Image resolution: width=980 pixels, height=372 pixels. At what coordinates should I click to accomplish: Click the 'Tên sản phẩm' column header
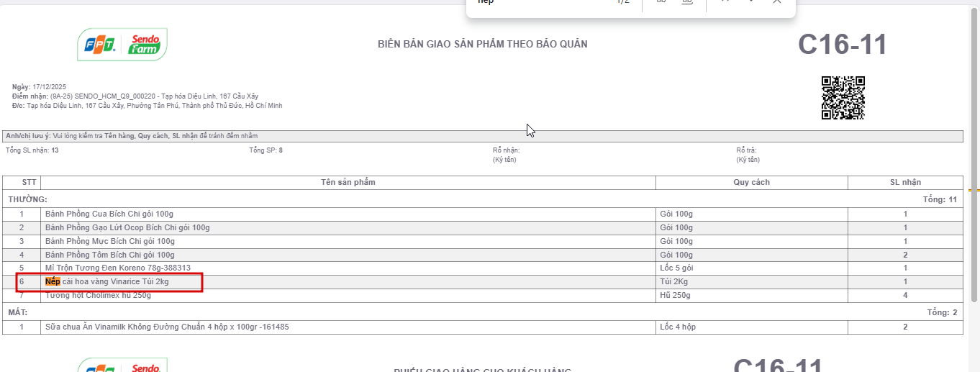(x=348, y=182)
